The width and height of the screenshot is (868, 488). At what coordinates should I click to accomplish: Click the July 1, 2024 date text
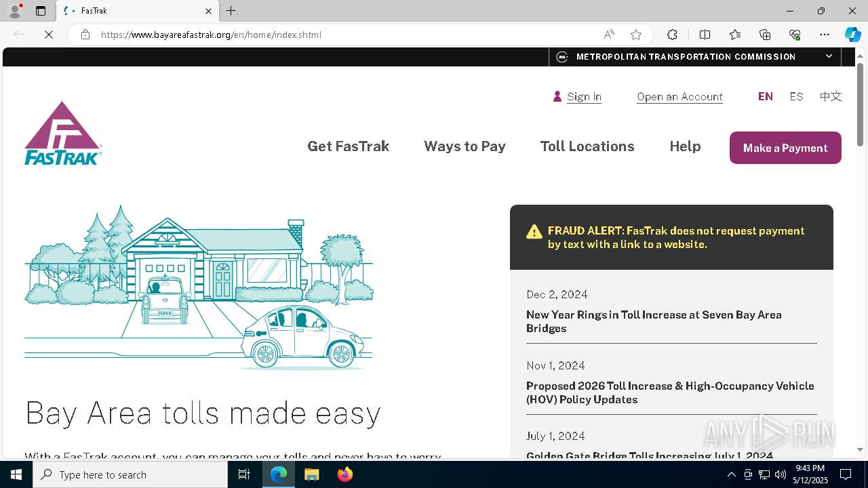pyautogui.click(x=555, y=436)
